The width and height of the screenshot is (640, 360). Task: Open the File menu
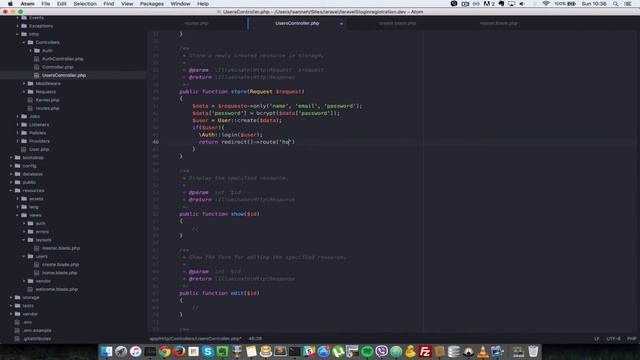(x=46, y=4)
